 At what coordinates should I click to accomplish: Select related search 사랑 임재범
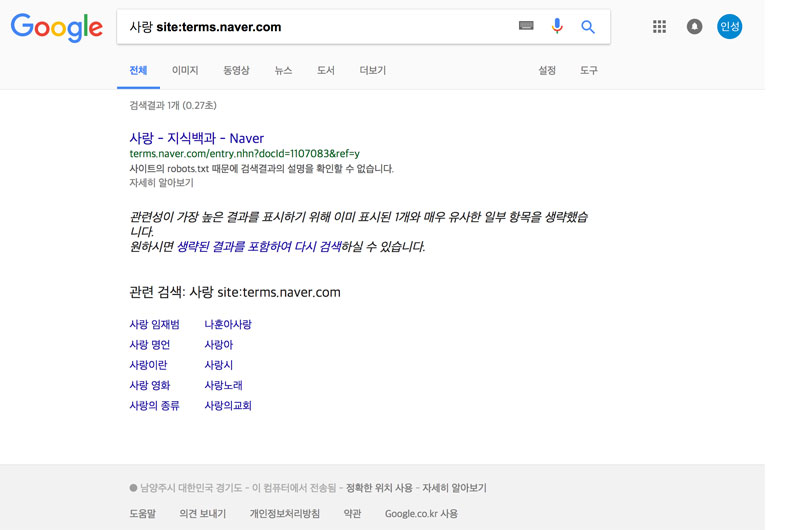[x=154, y=324]
